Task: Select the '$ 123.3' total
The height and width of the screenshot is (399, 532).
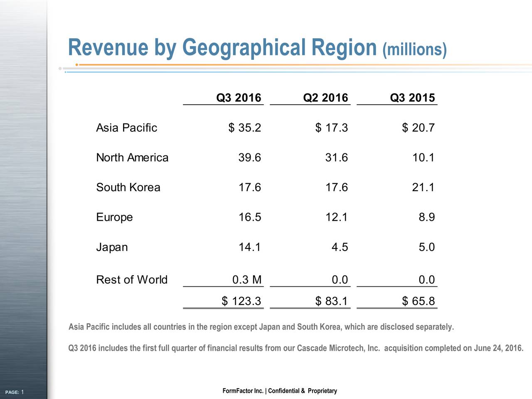Action: click(x=241, y=301)
